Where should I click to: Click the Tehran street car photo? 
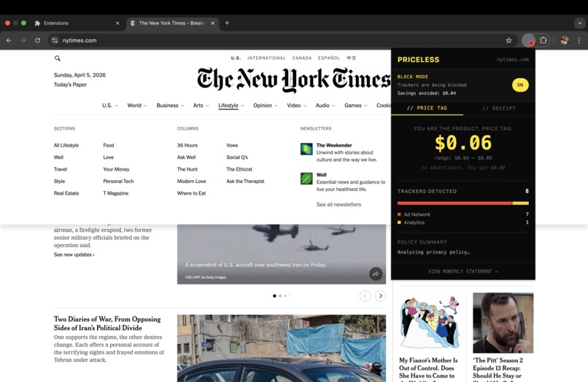point(282,348)
